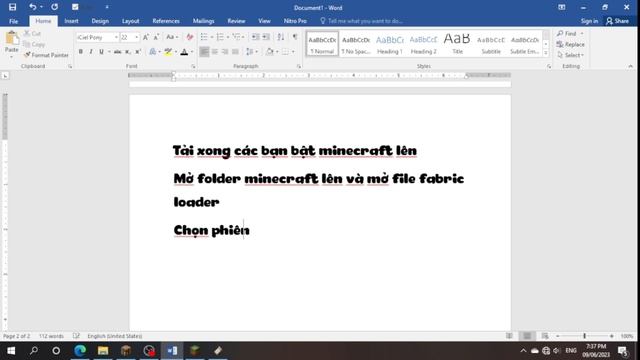Expand the Styles gallery
Viewport: 640px width, 360px height.
coord(546,53)
